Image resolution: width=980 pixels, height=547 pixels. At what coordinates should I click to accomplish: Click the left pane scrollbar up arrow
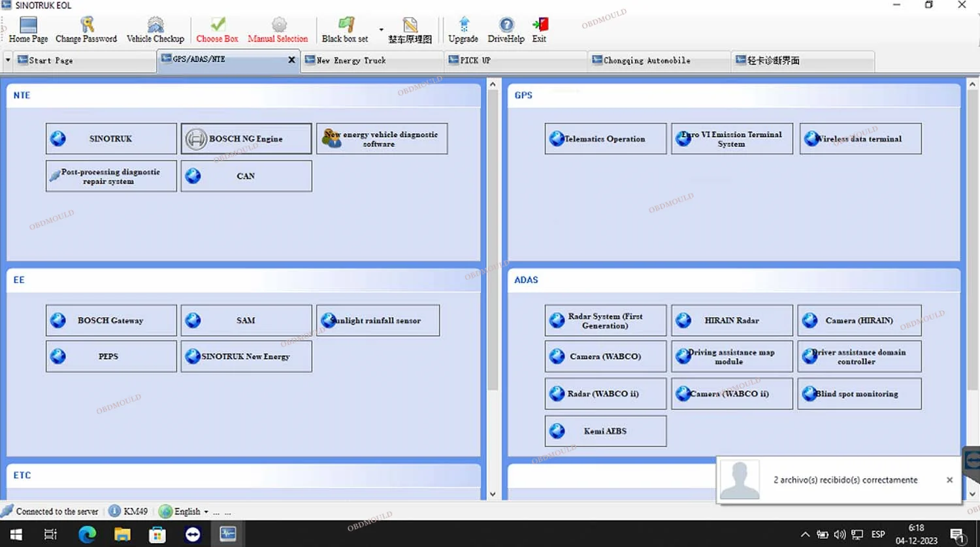click(493, 84)
